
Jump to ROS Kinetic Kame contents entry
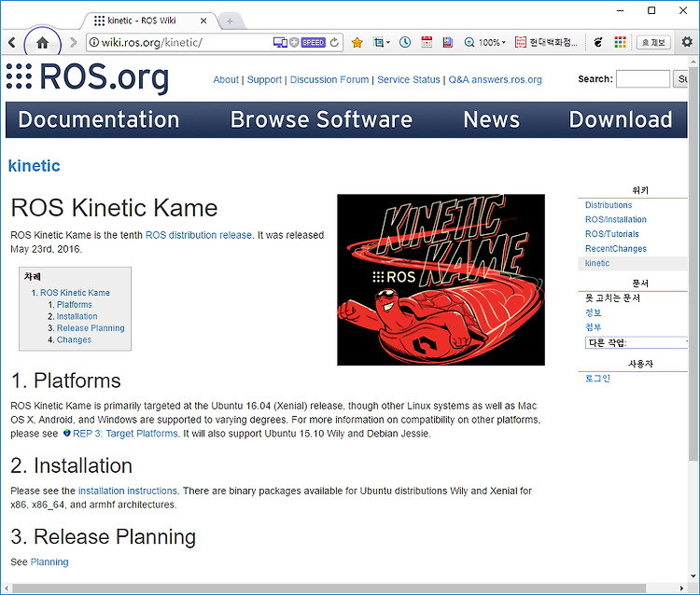[75, 293]
